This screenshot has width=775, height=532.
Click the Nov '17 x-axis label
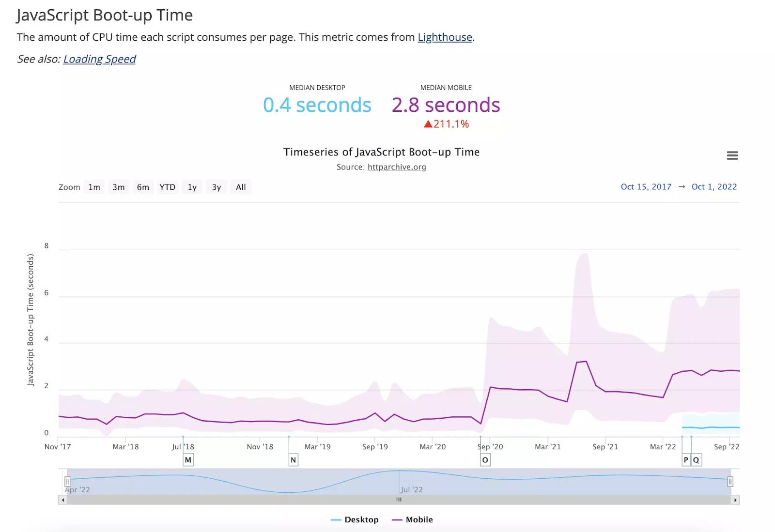[58, 447]
